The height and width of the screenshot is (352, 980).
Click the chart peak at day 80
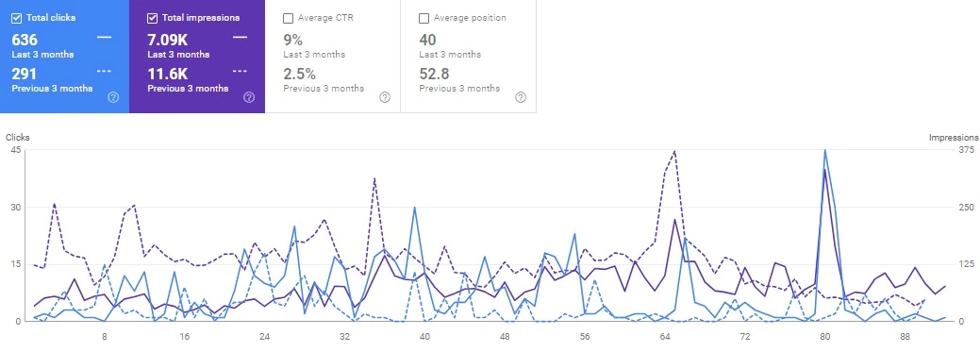pyautogui.click(x=825, y=150)
